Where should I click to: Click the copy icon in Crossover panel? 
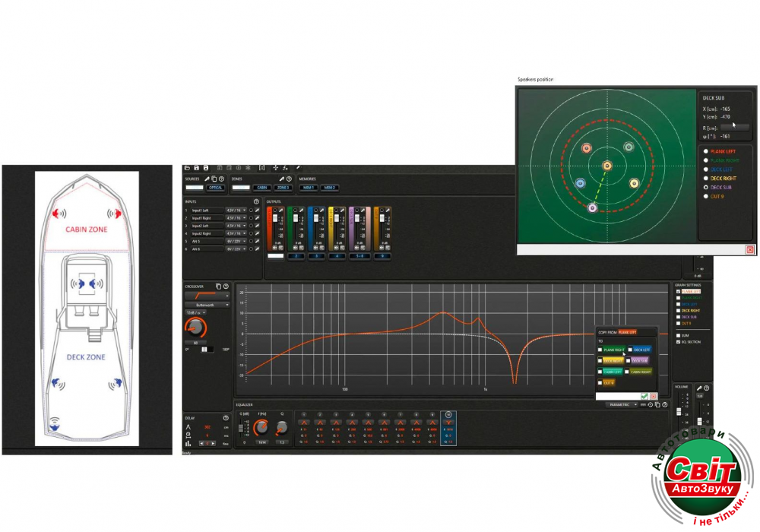coord(218,287)
